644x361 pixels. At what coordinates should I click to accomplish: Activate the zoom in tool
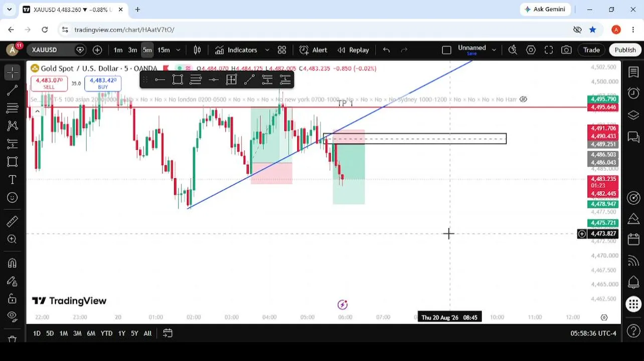12,239
